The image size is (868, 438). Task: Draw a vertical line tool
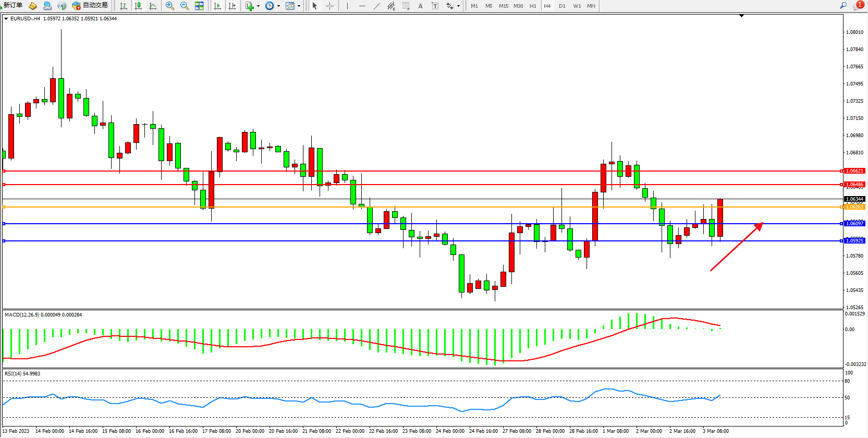click(x=347, y=6)
